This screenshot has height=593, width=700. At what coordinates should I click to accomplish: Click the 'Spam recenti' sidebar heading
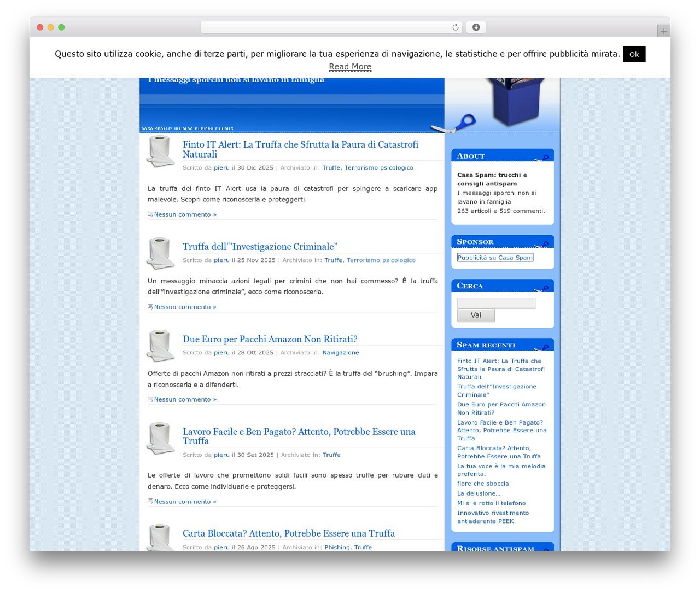[486, 345]
